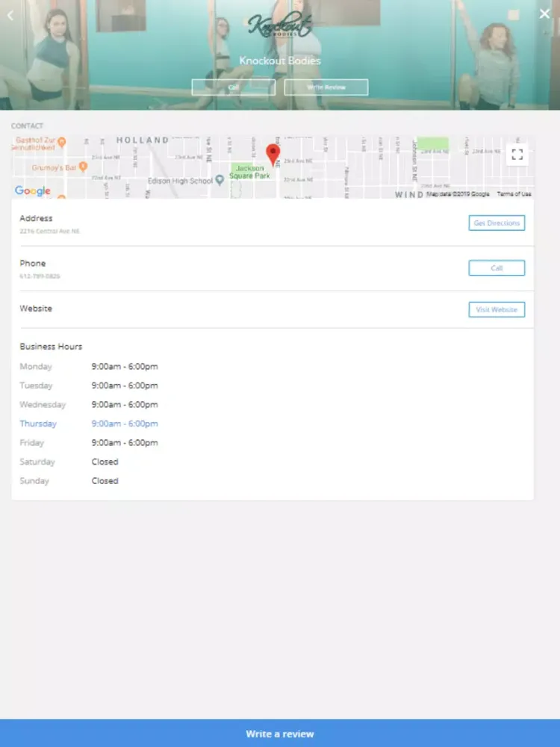Tap the Call button in the header banner
The image size is (560, 747).
pyautogui.click(x=233, y=87)
